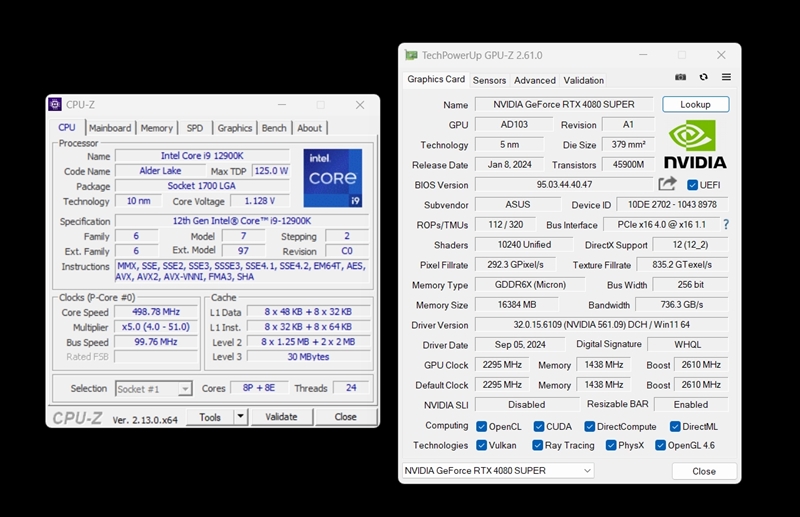Click the Memory Type value GDDR6X (Micron)
800x517 pixels.
click(x=530, y=285)
